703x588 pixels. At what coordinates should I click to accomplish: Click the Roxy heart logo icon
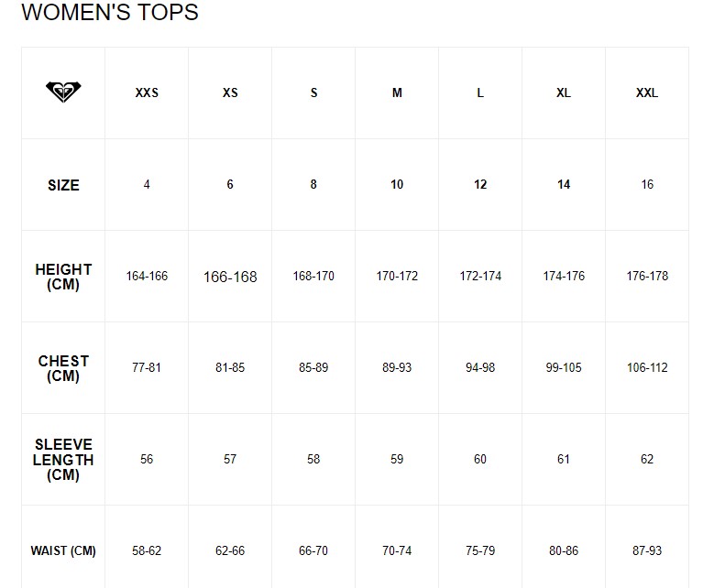click(63, 93)
